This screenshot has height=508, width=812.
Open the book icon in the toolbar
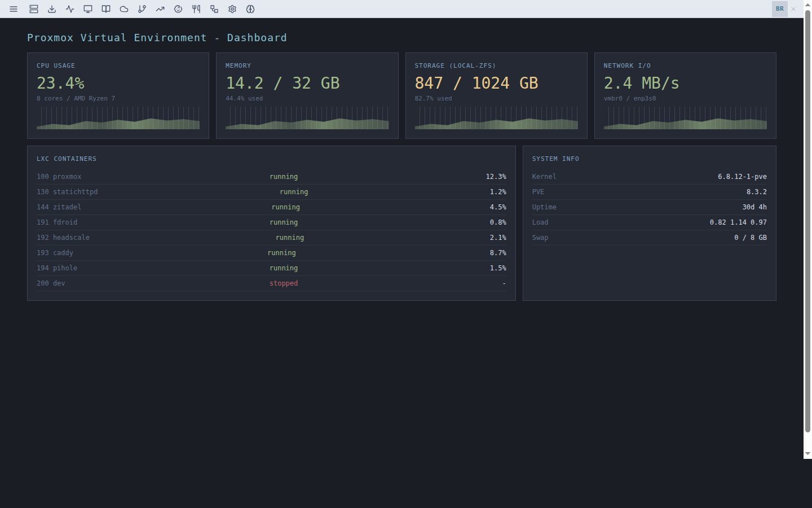click(106, 9)
